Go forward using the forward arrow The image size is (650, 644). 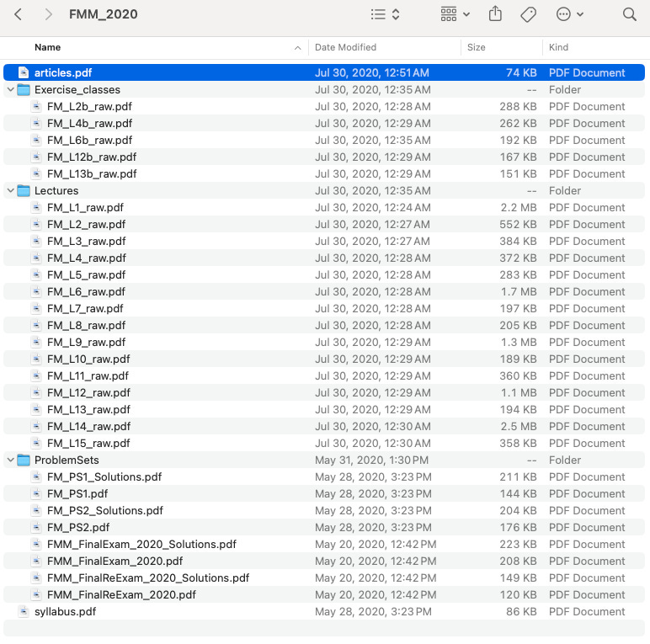tap(49, 14)
